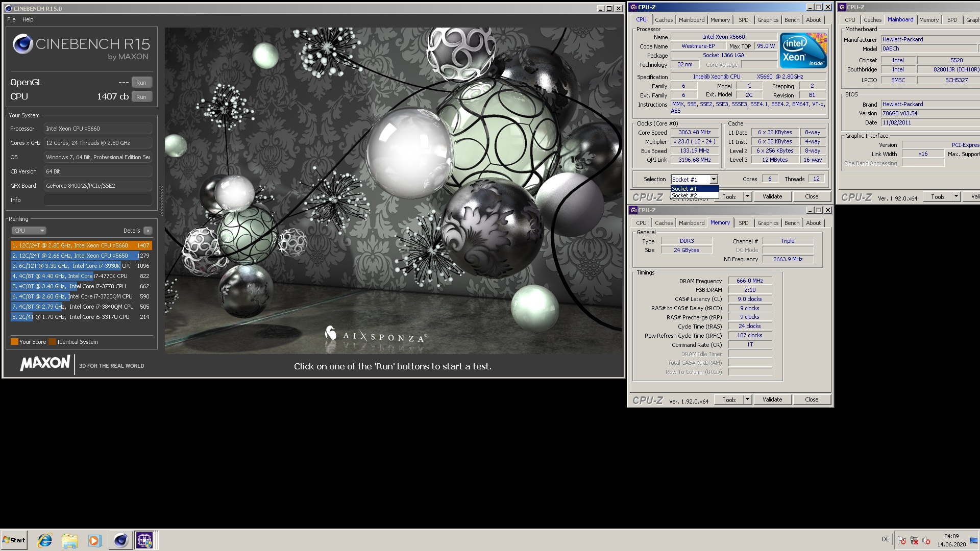The width and height of the screenshot is (980, 551).
Task: Open Tools dropdown arrow in Memory CPU-Z window
Action: (747, 399)
